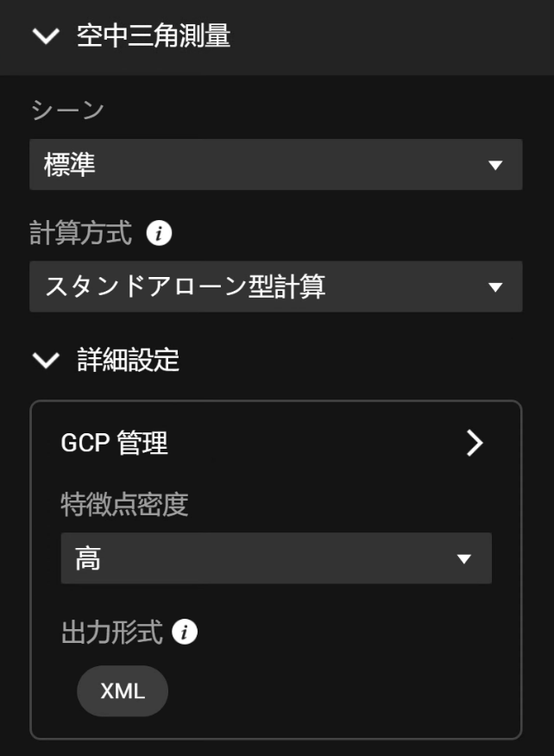Show info tooltip for 出力形式
The width and height of the screenshot is (554, 756).
tap(185, 633)
